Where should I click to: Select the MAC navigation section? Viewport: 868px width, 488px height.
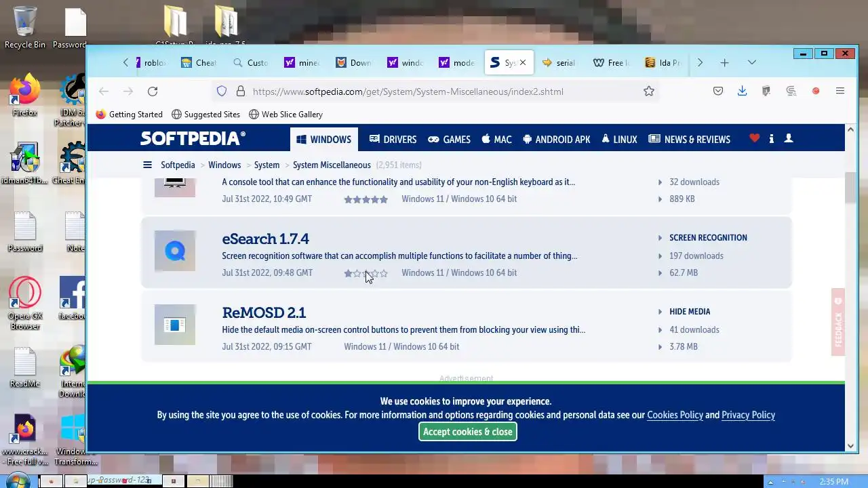(496, 140)
